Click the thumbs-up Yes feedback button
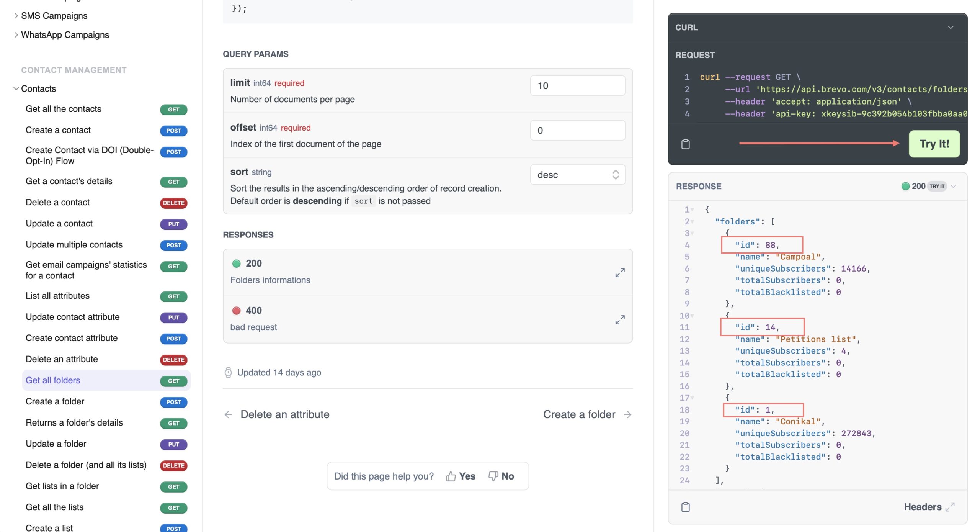Viewport: 980px width, 532px height. coord(461,476)
